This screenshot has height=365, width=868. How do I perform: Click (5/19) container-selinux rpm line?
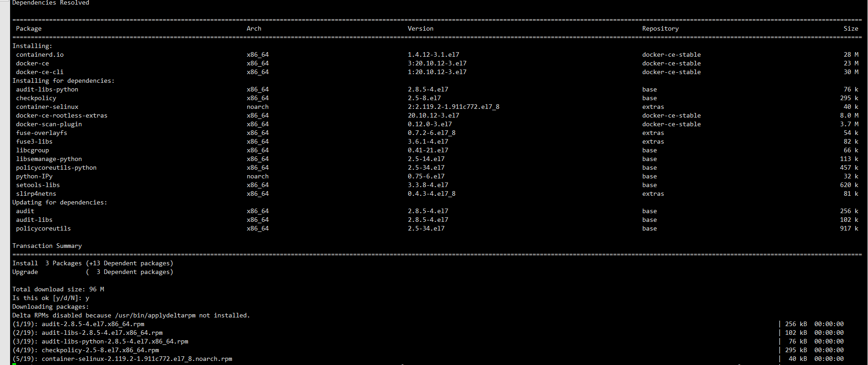pyautogui.click(x=122, y=359)
